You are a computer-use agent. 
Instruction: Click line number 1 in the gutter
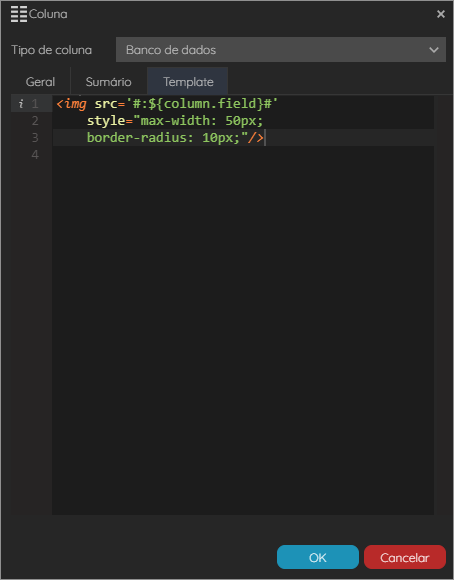35,104
